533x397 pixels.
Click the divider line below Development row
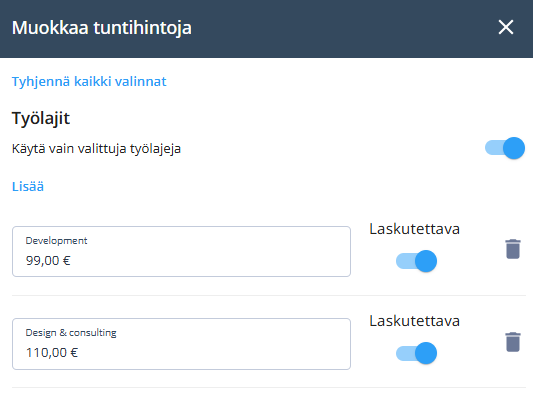point(269,295)
